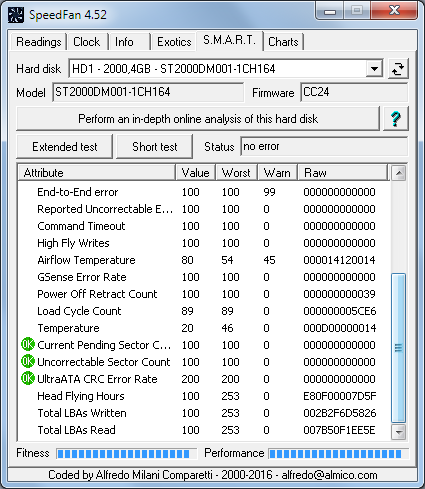Select the Reported Uncorrectable E... row
This screenshot has height=489, width=425.
tap(203, 209)
